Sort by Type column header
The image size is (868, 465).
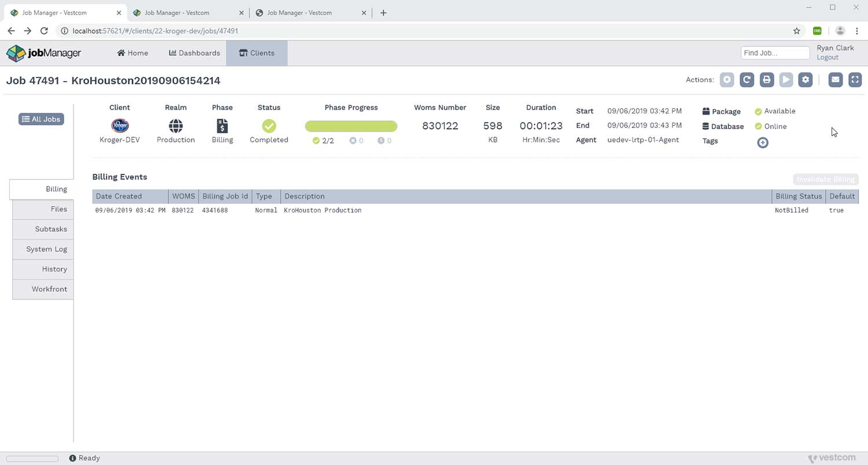point(266,196)
